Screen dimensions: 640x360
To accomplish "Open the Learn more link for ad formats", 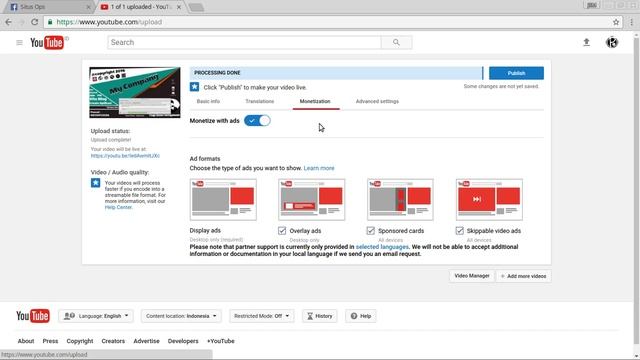I will [319, 168].
